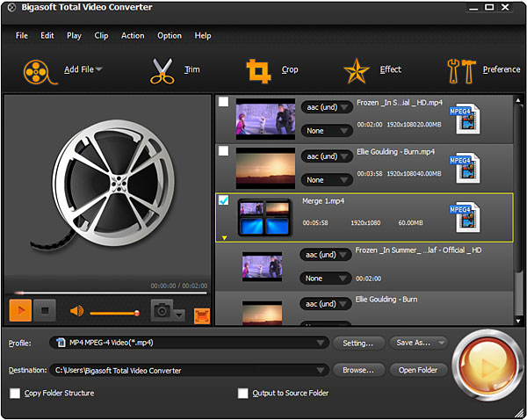Open the Profile format dropdown
The image size is (527, 420).
point(189,343)
